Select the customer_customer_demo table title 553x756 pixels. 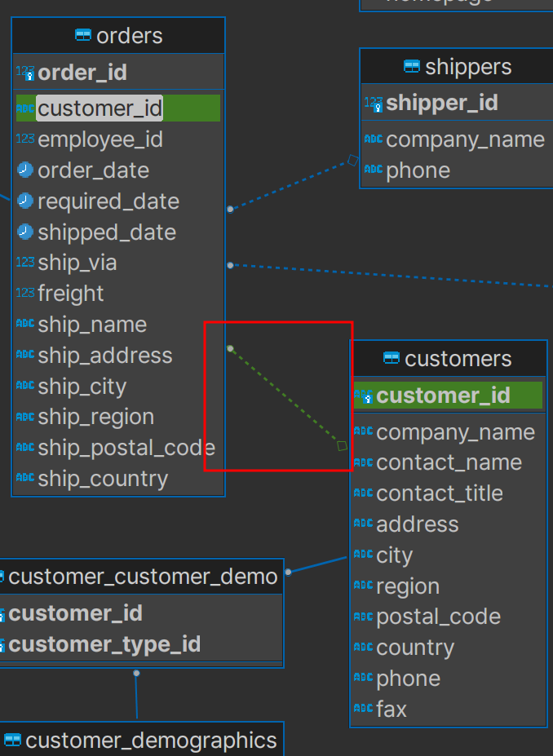coord(143,577)
